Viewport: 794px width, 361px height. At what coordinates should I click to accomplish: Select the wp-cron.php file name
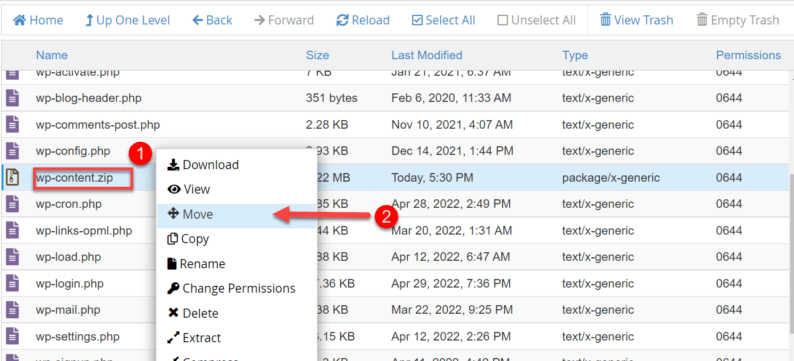point(69,204)
